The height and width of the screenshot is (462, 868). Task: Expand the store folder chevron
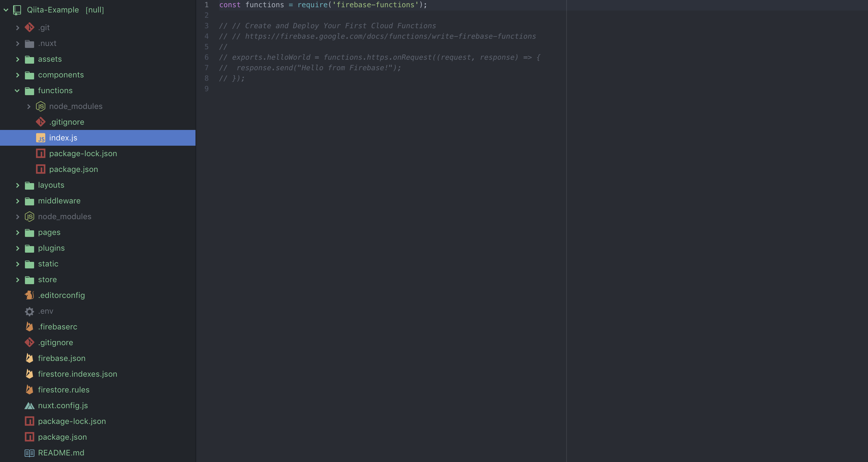[x=17, y=280]
